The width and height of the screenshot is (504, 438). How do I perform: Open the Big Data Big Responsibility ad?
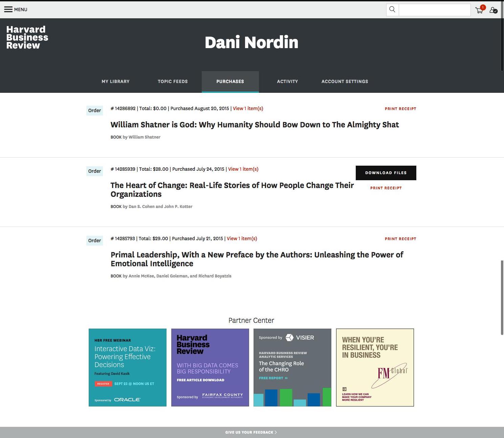[210, 368]
